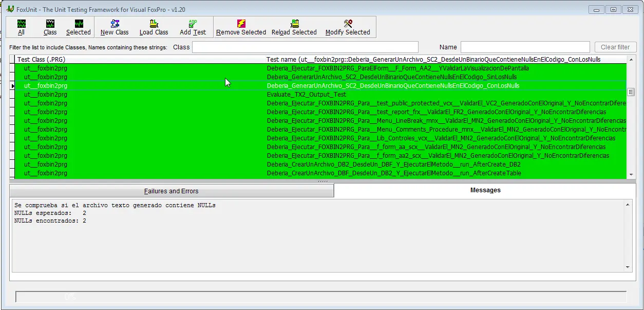Image resolution: width=644 pixels, height=310 pixels.
Task: Switch to the Failures and Errors tab
Action: [x=171, y=191]
